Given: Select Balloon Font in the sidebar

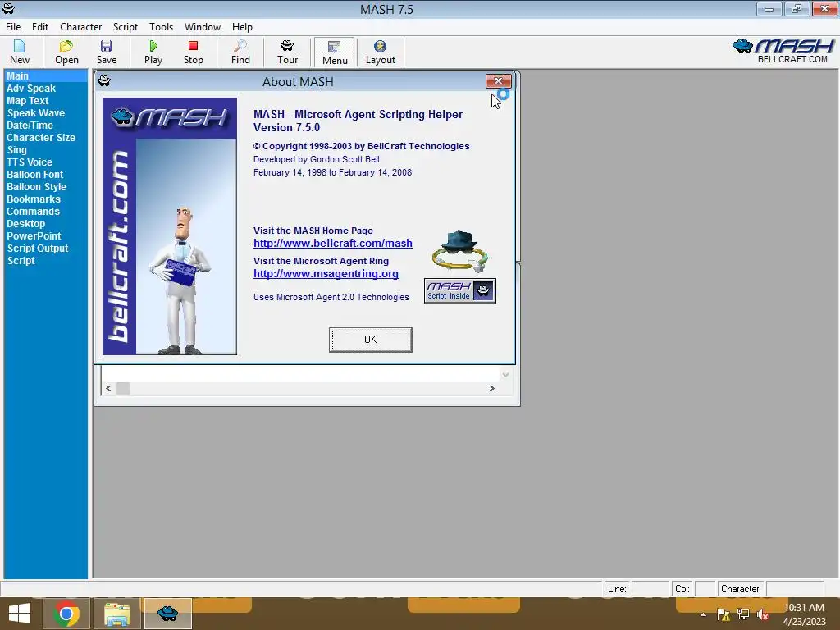Looking at the screenshot, I should click(x=46, y=175).
